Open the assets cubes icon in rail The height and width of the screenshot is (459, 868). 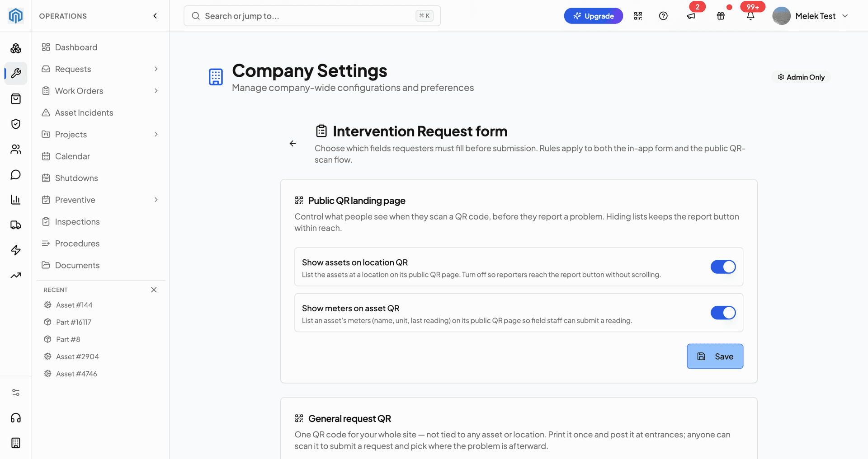click(x=16, y=48)
